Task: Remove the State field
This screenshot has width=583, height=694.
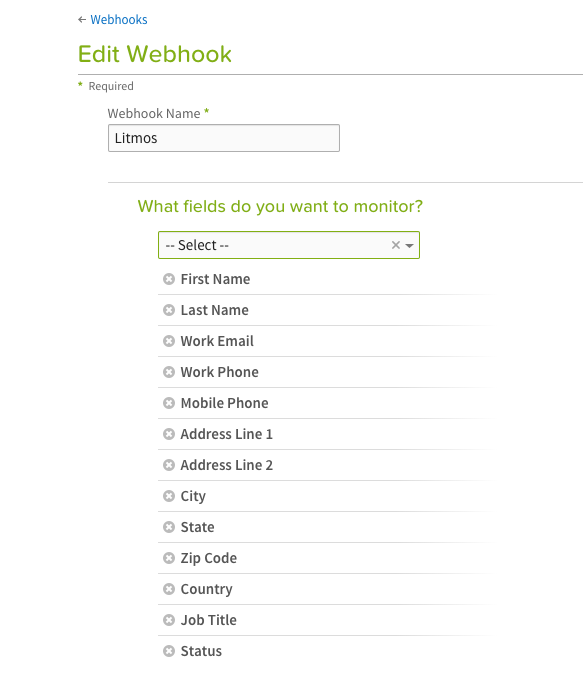Action: pyautogui.click(x=169, y=527)
